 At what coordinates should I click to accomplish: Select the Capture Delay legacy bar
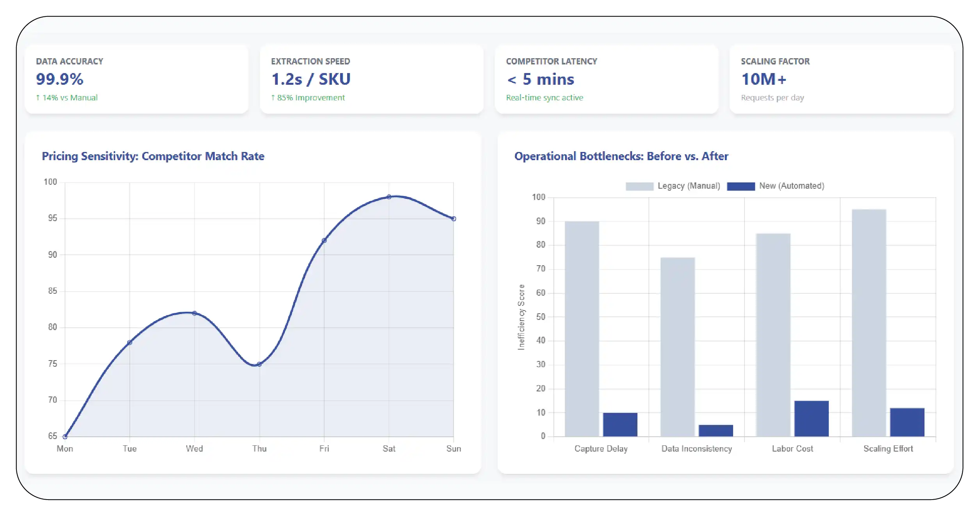point(582,329)
